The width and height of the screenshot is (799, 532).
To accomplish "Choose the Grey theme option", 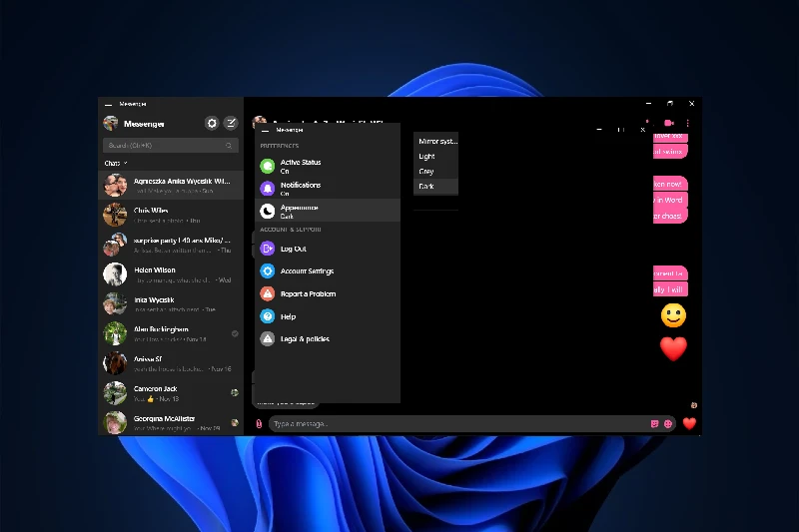I will point(426,172).
